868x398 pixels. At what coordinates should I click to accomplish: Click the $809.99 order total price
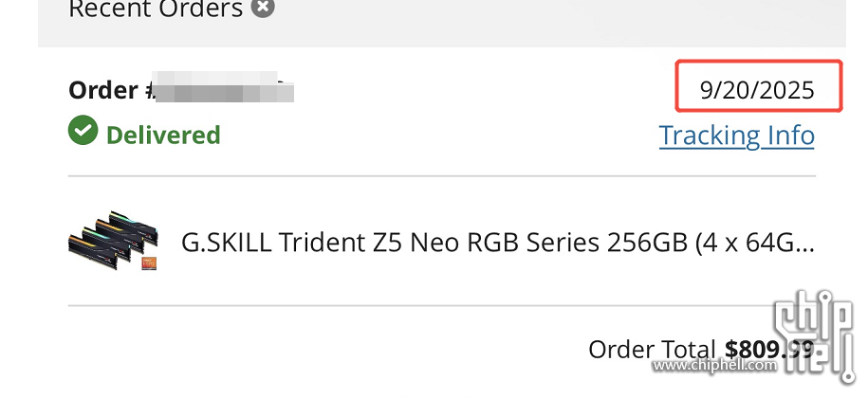click(x=768, y=350)
